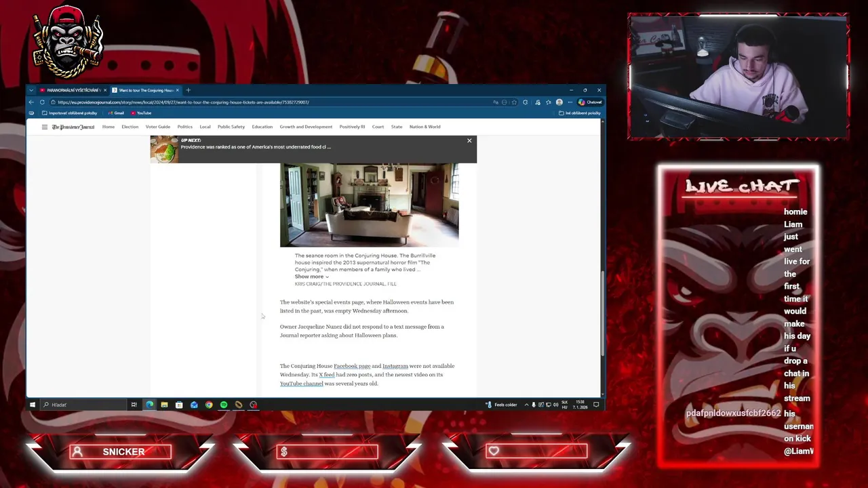Open the Facebook page link
This screenshot has height=488, width=868.
(352, 366)
